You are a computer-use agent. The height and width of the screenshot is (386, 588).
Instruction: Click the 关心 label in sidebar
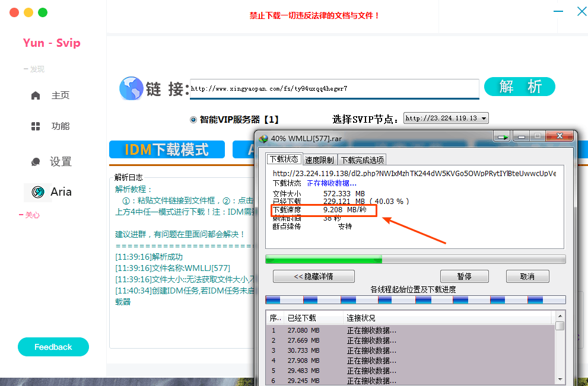[x=32, y=215]
